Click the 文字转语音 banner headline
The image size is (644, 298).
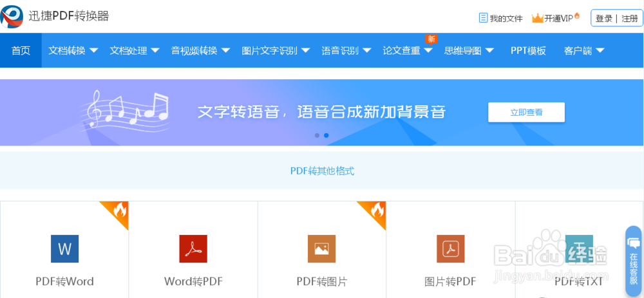coord(321,112)
